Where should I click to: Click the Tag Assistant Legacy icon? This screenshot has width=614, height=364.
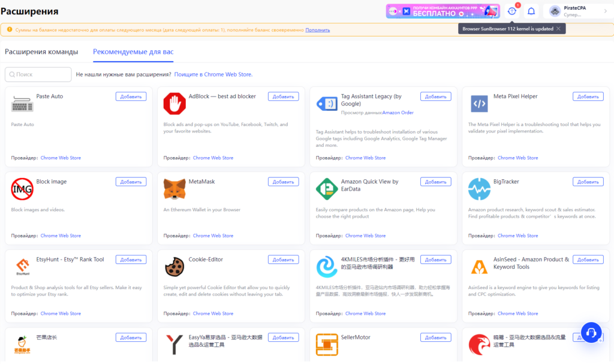[327, 104]
